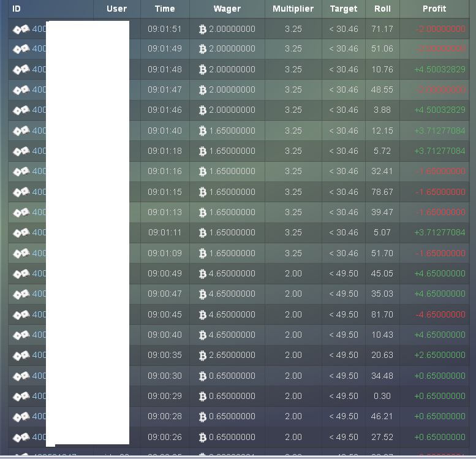Click the dice icon in the 09:00:45 row

tap(21, 315)
